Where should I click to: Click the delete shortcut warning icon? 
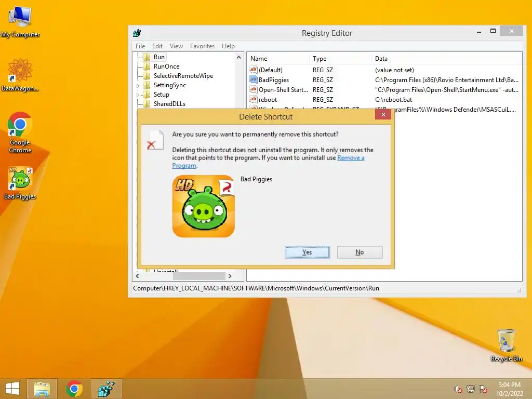pos(155,140)
